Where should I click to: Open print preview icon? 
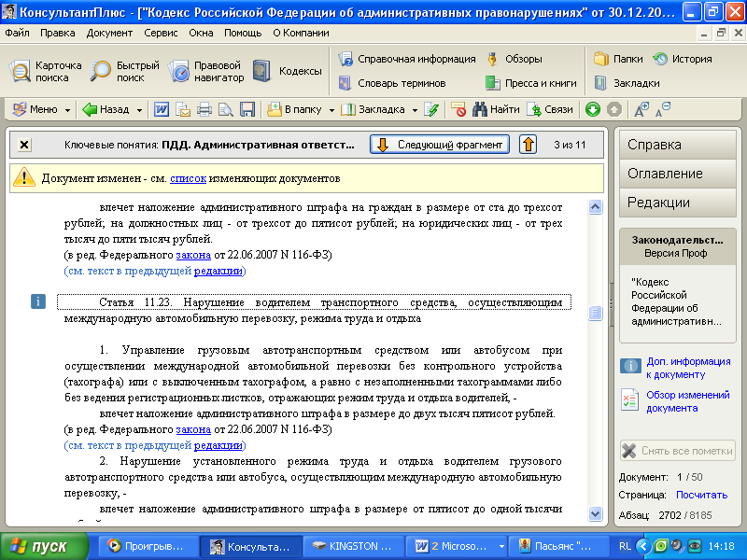tap(226, 109)
